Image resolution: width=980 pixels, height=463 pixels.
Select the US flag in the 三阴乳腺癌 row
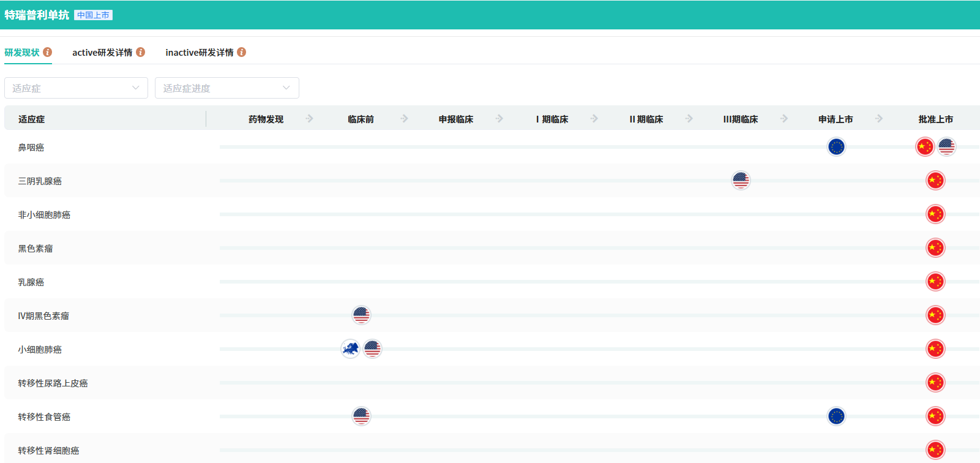pos(741,181)
